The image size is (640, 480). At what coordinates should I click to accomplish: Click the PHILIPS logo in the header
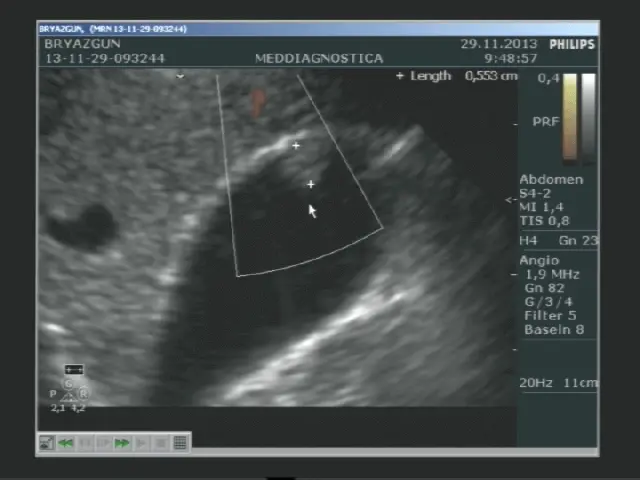click(572, 44)
